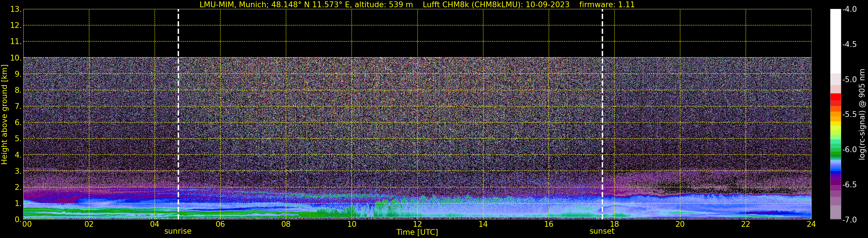Click the 'firmware: 1.11' text in title
This screenshot has height=238, width=868.
point(607,5)
